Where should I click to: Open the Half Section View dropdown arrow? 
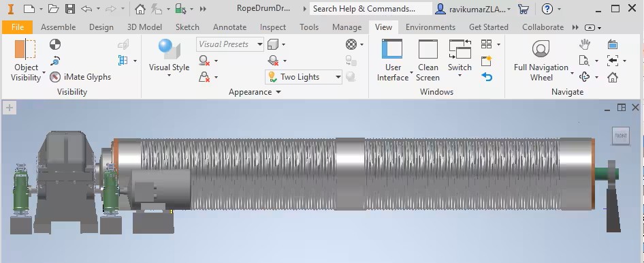[x=135, y=61]
